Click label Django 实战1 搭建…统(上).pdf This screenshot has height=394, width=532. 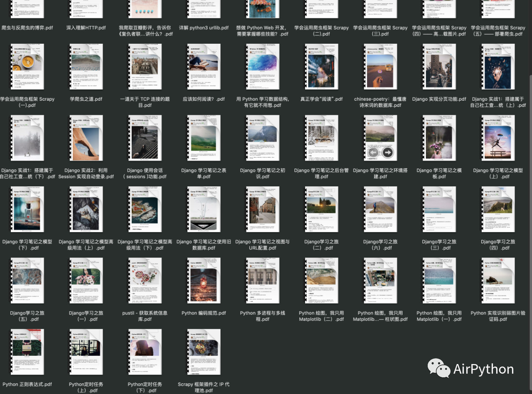pyautogui.click(x=498, y=102)
